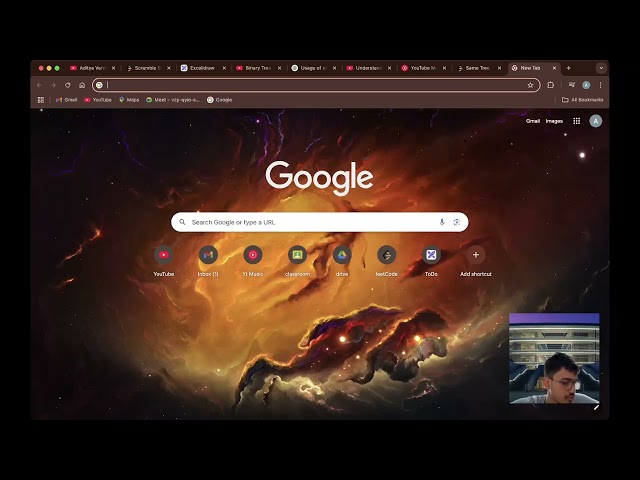Open the classroom shortcut tile
This screenshot has height=480, width=640.
pyautogui.click(x=297, y=261)
